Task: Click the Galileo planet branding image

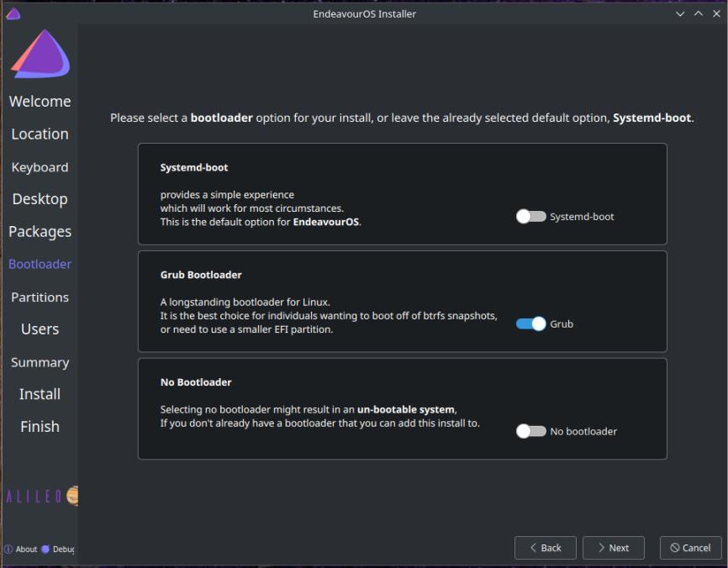Action: click(x=42, y=496)
